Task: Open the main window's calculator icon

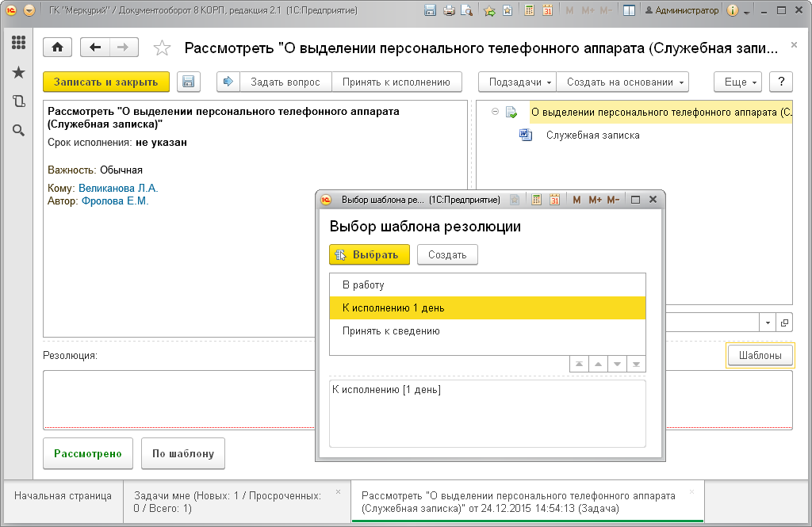Action: tap(529, 10)
